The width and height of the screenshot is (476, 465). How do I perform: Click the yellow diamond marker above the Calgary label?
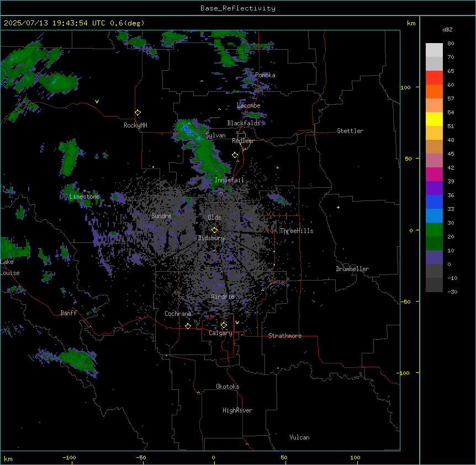point(224,325)
